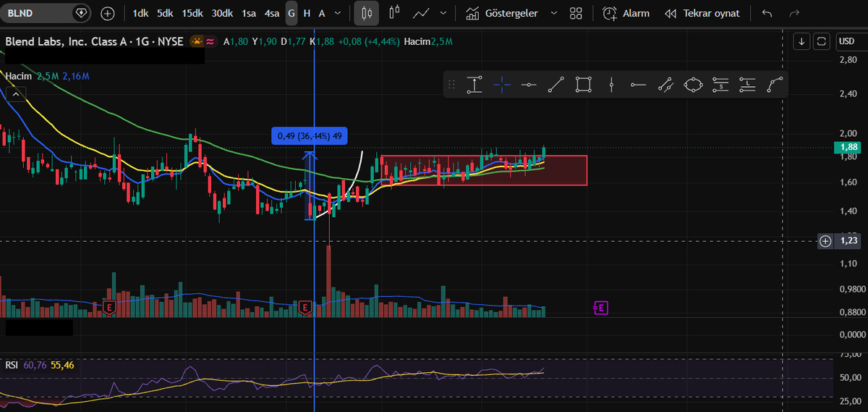Click the circular-arrows sync button beside USD
Viewport: 868px width, 412px height.
point(821,41)
